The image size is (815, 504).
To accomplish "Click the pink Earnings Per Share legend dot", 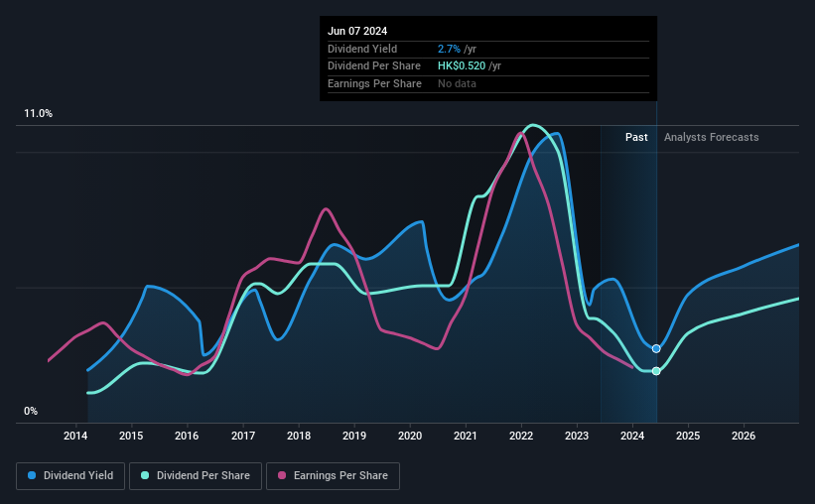I will click(282, 475).
